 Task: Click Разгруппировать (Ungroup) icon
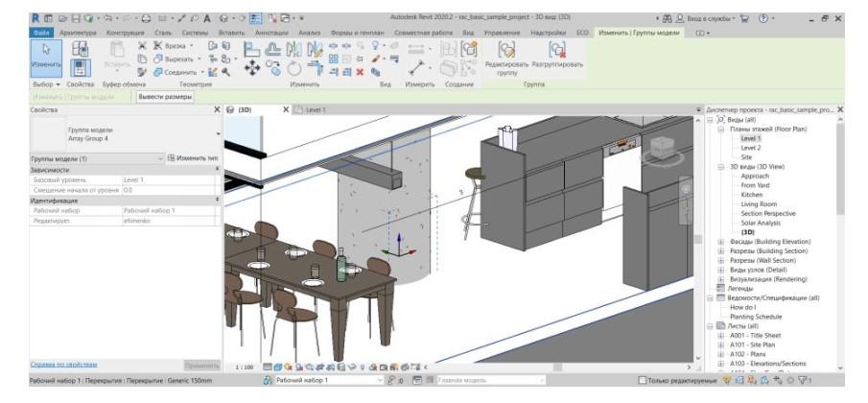point(557,50)
